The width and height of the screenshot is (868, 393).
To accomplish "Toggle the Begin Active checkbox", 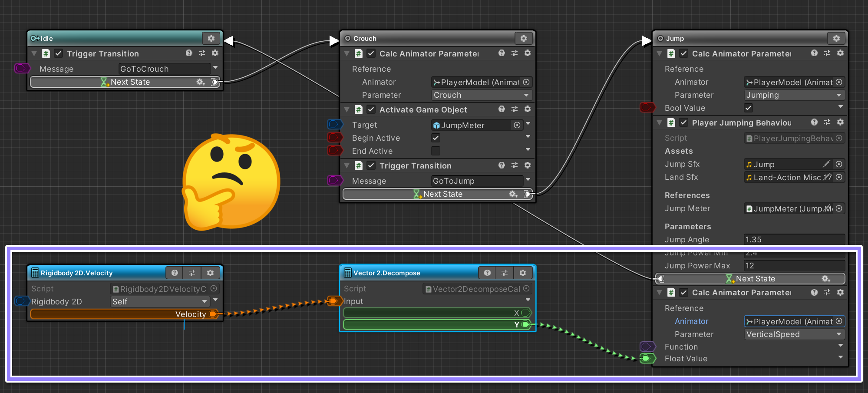I will (436, 138).
